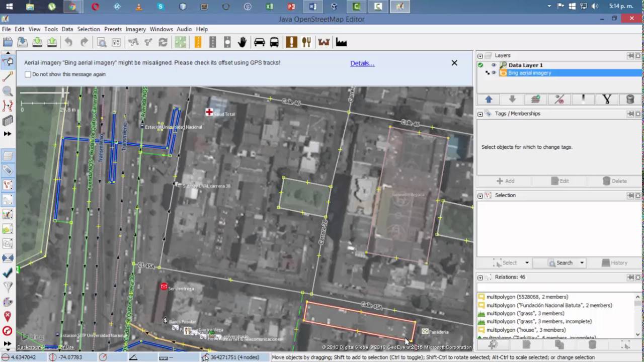The image size is (644, 362).
Task: Open the Search button dropdown arrow
Action: point(582,263)
